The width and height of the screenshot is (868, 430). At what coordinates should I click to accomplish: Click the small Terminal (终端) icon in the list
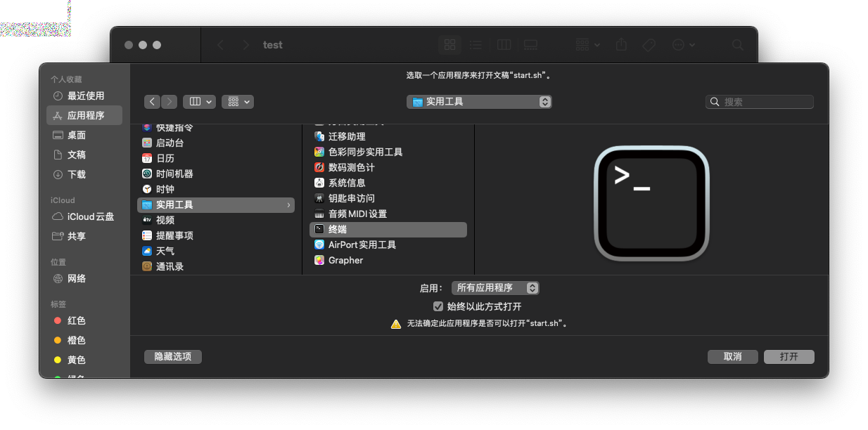point(319,229)
